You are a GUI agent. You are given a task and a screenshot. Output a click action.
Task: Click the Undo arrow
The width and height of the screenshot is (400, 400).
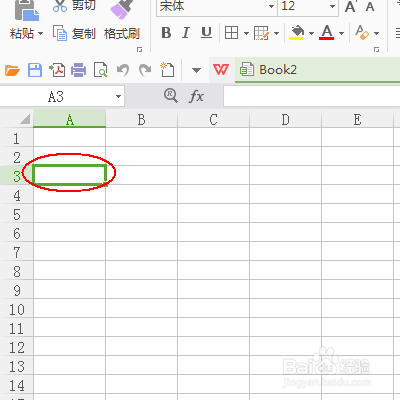click(x=123, y=70)
